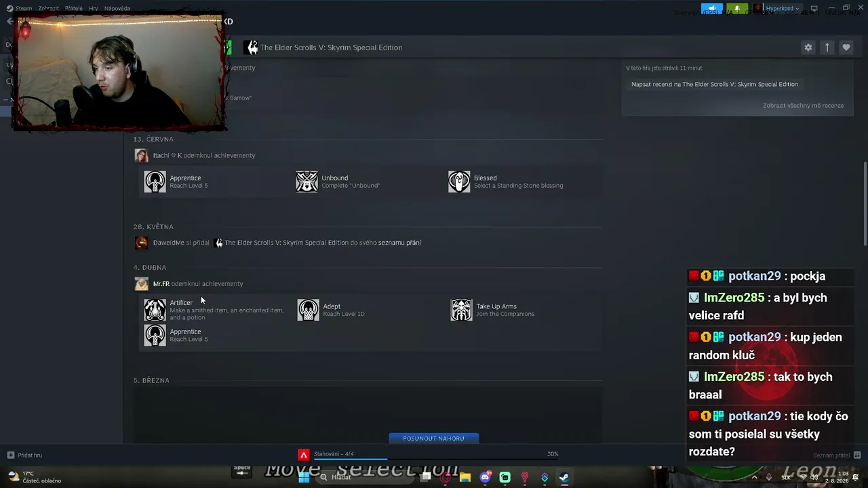Open The Elder Scrolls V link in DaweidMe's entry
Image resolution: width=868 pixels, height=488 pixels.
pyautogui.click(x=287, y=243)
